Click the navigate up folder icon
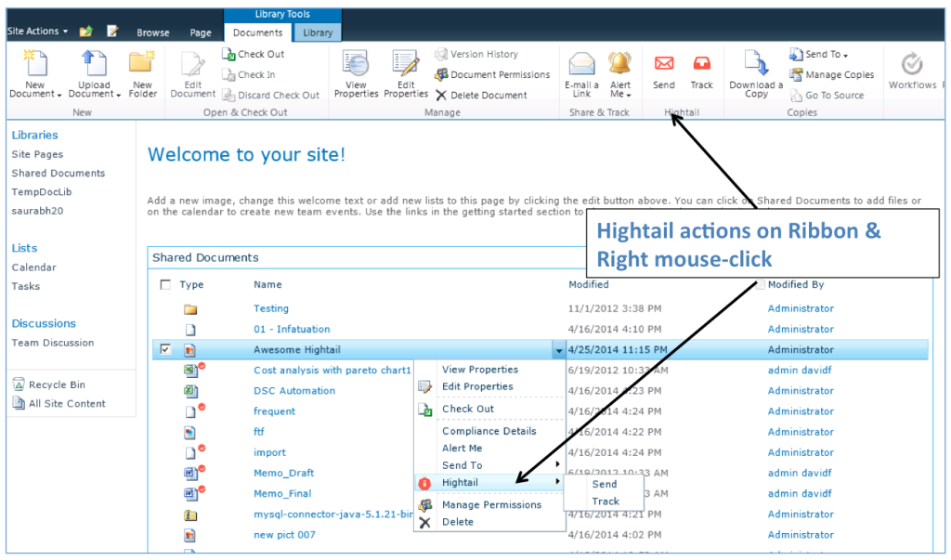 (x=86, y=31)
